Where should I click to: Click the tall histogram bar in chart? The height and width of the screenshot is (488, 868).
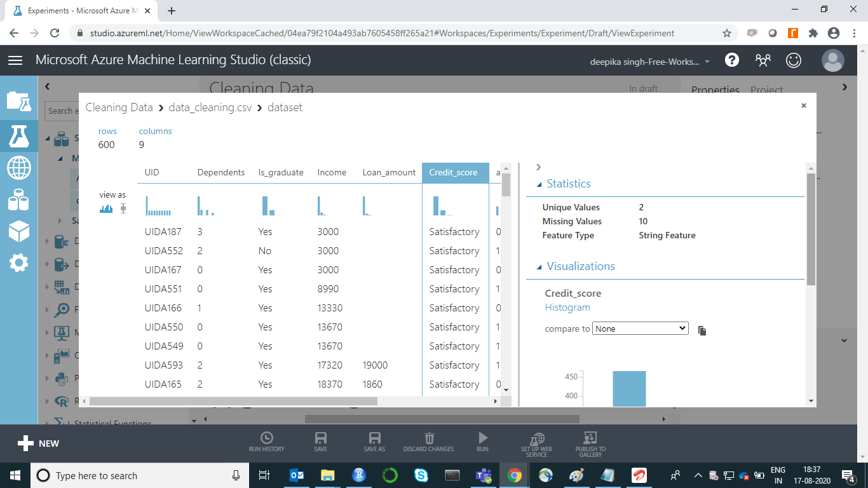(x=629, y=389)
